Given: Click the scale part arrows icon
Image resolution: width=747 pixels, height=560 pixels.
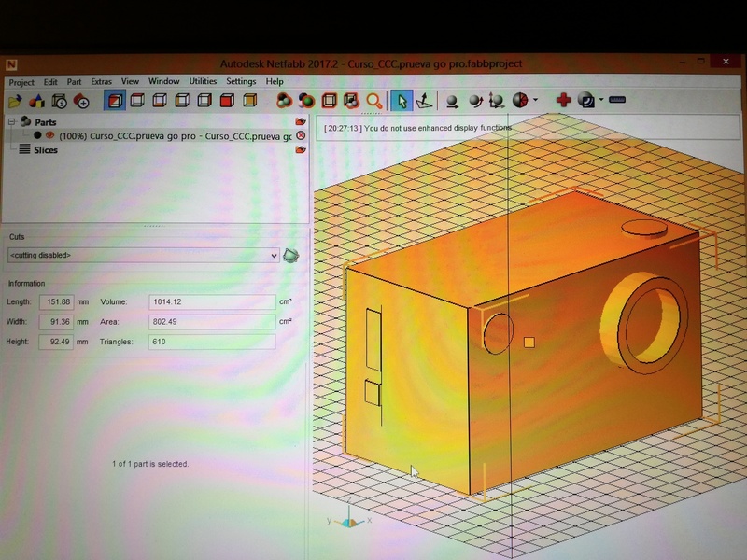Looking at the screenshot, I should (497, 101).
